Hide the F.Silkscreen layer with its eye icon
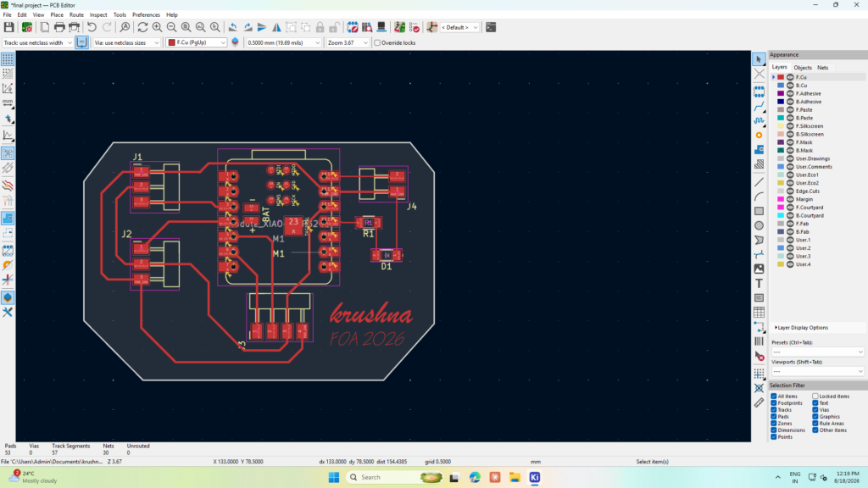This screenshot has height=488, width=868. click(791, 126)
